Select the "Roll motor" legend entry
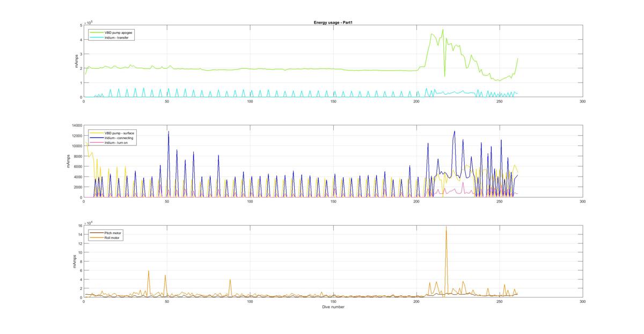Screen dimensions: 644x334 coord(112,237)
